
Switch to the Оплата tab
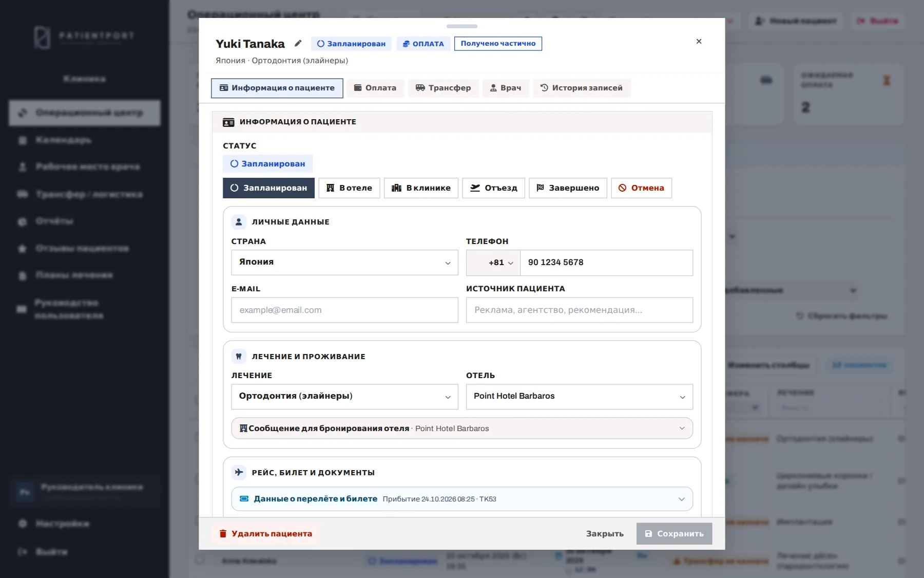pos(375,88)
